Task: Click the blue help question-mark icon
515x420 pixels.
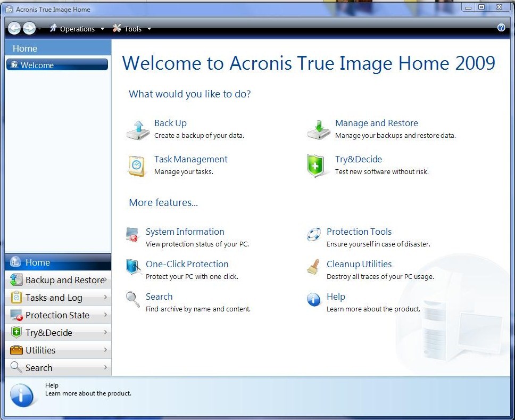Action: pyautogui.click(x=501, y=28)
